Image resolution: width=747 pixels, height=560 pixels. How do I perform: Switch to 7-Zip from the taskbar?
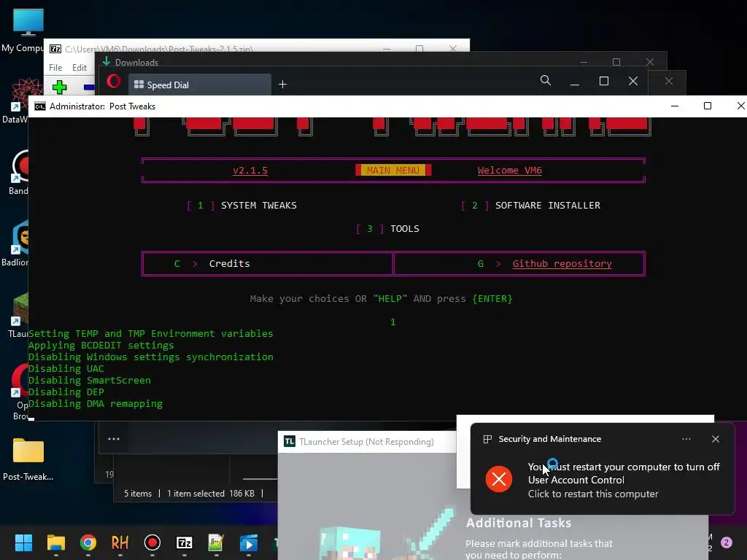point(185,542)
